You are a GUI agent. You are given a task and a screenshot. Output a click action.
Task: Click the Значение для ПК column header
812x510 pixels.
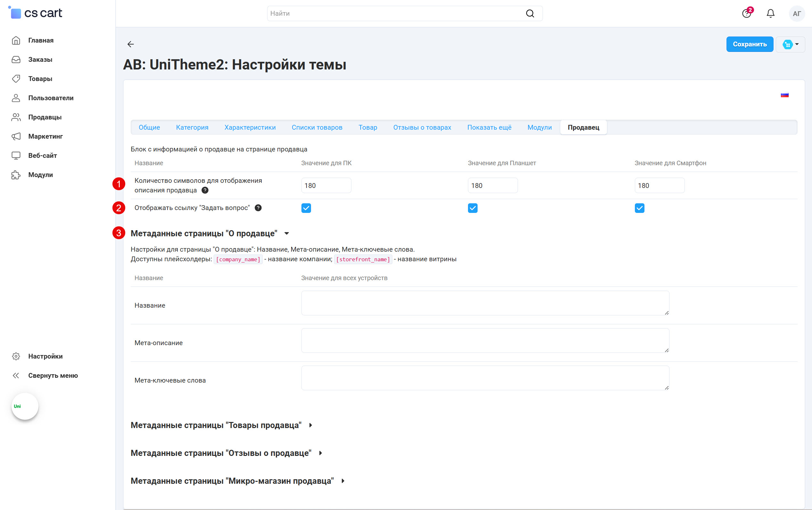tap(326, 163)
